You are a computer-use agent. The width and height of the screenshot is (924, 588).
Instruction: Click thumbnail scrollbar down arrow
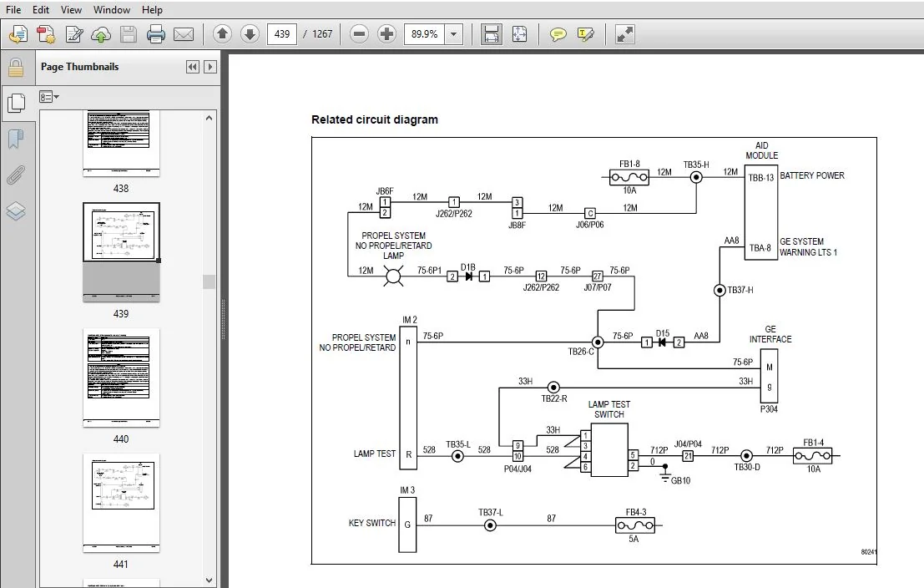tap(209, 580)
